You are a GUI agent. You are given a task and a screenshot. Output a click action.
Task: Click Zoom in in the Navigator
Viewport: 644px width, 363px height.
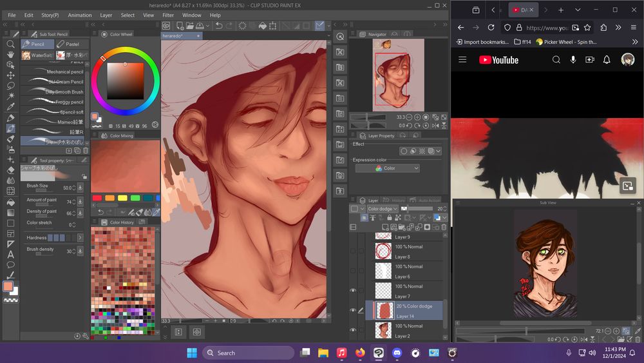[x=417, y=117]
